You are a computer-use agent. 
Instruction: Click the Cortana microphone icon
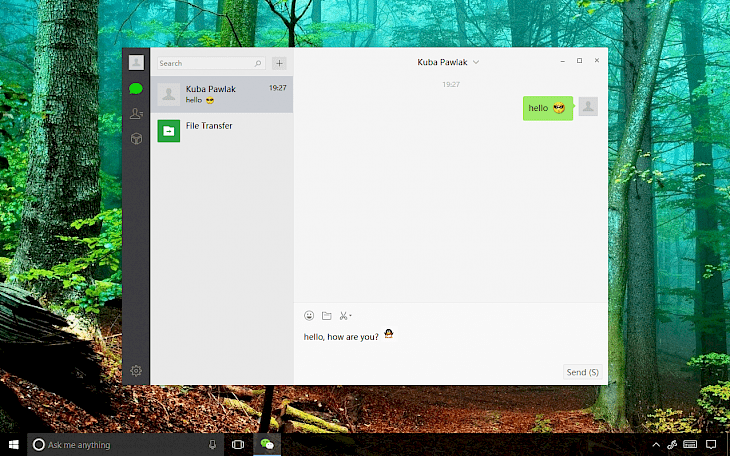[212, 445]
